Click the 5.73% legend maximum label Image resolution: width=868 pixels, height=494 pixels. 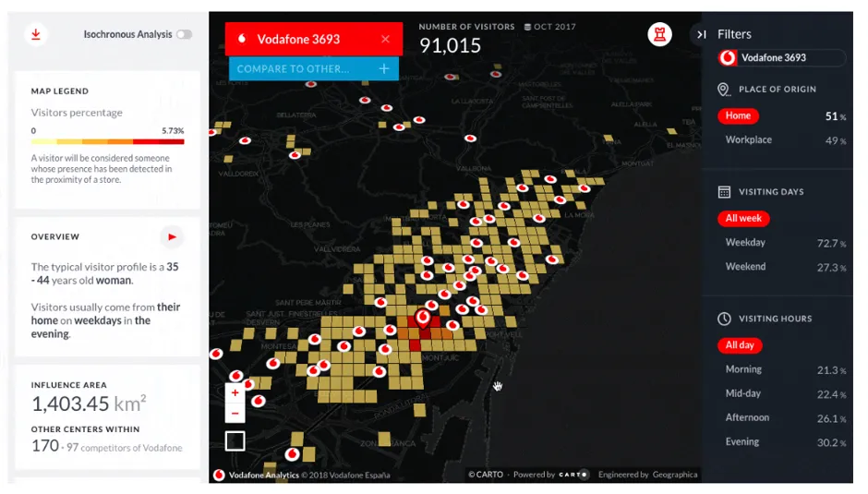coord(173,131)
